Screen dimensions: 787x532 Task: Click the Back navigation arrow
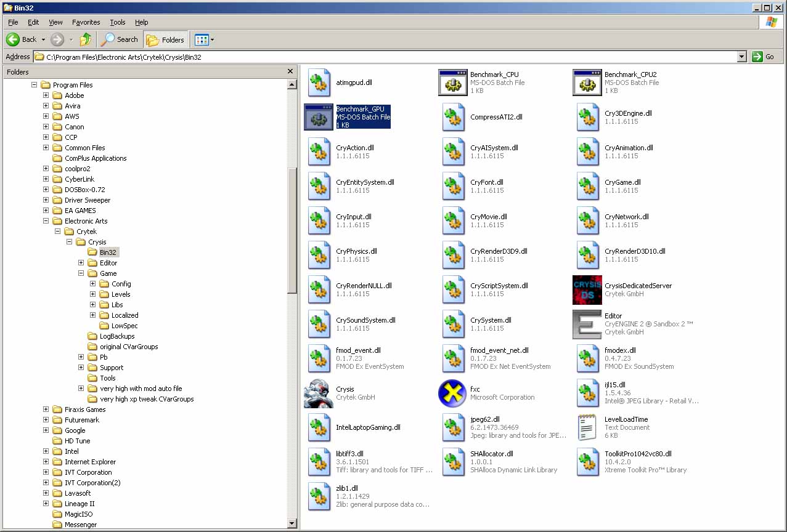(x=13, y=39)
